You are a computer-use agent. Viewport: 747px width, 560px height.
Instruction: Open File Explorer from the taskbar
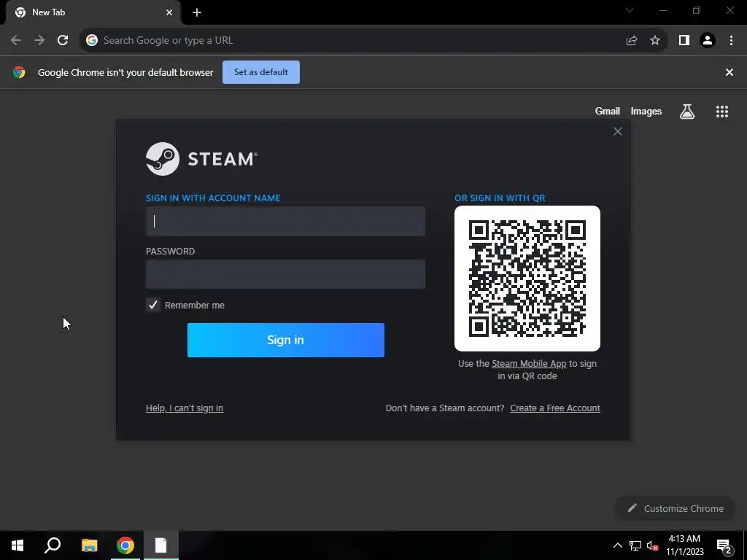(89, 545)
